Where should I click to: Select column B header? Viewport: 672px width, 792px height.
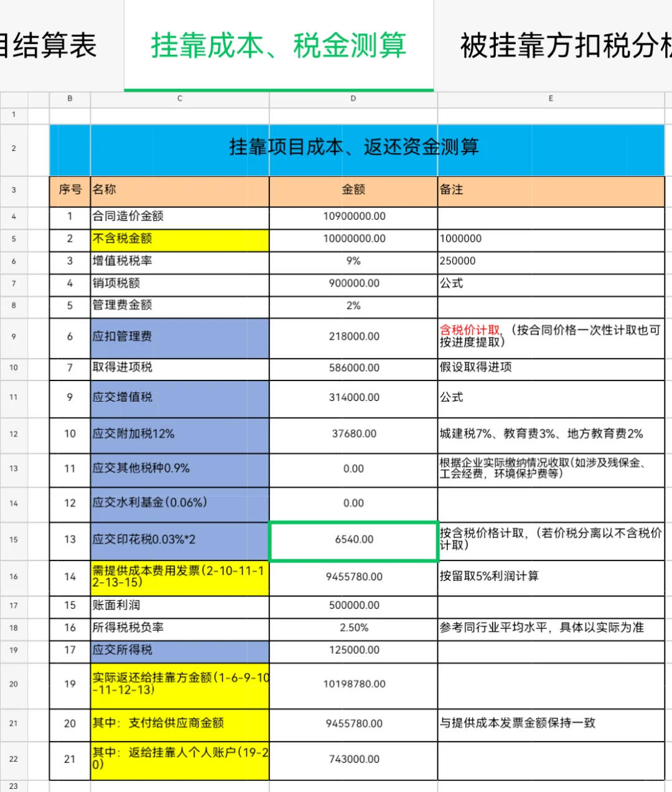[70, 98]
